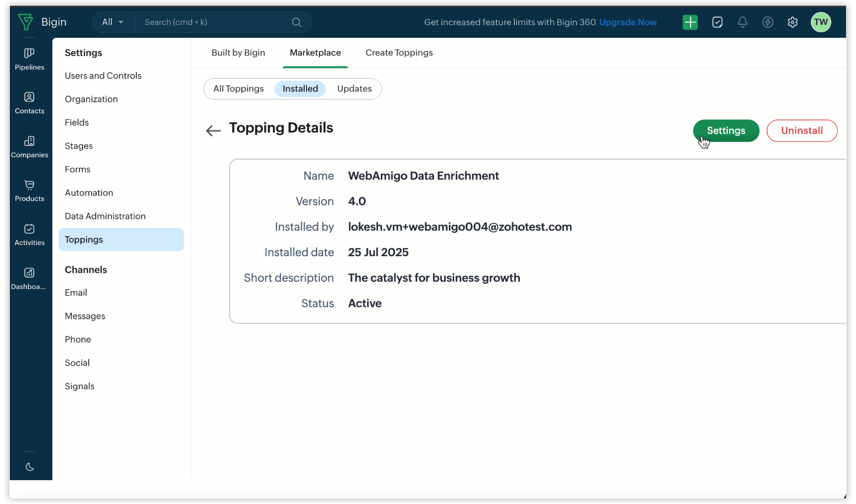Toggle dark mode with the moon icon

(30, 467)
